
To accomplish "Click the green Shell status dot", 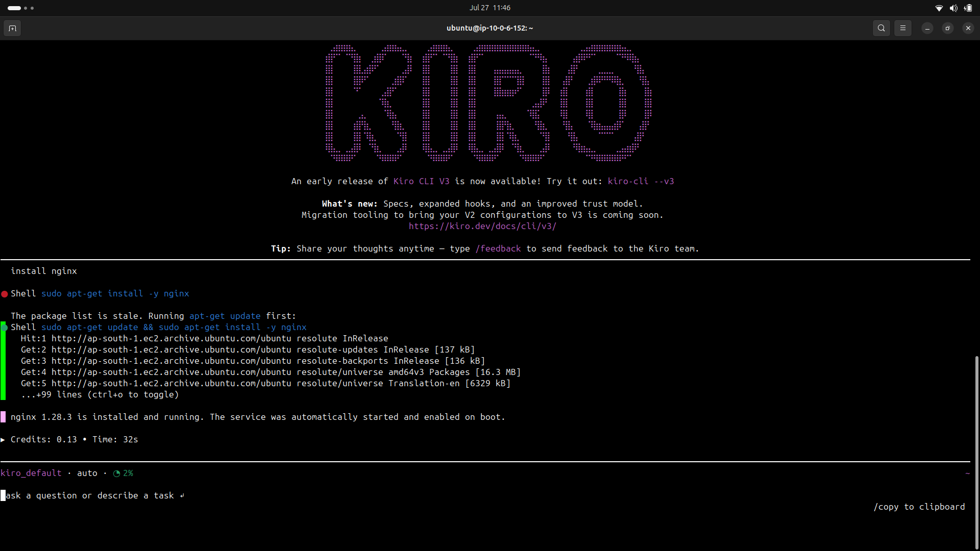I will click(5, 328).
